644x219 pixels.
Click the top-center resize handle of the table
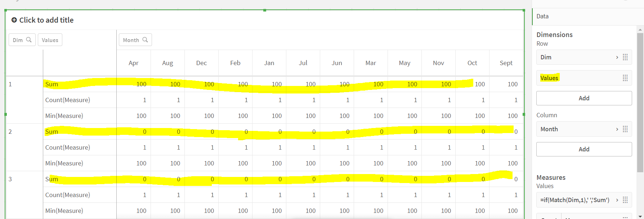[x=265, y=10]
